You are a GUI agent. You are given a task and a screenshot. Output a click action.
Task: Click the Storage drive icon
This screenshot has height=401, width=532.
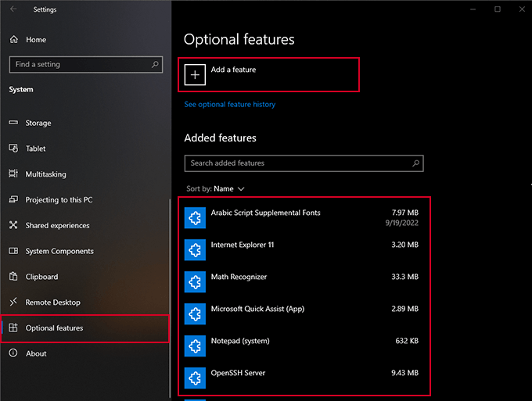(x=13, y=123)
